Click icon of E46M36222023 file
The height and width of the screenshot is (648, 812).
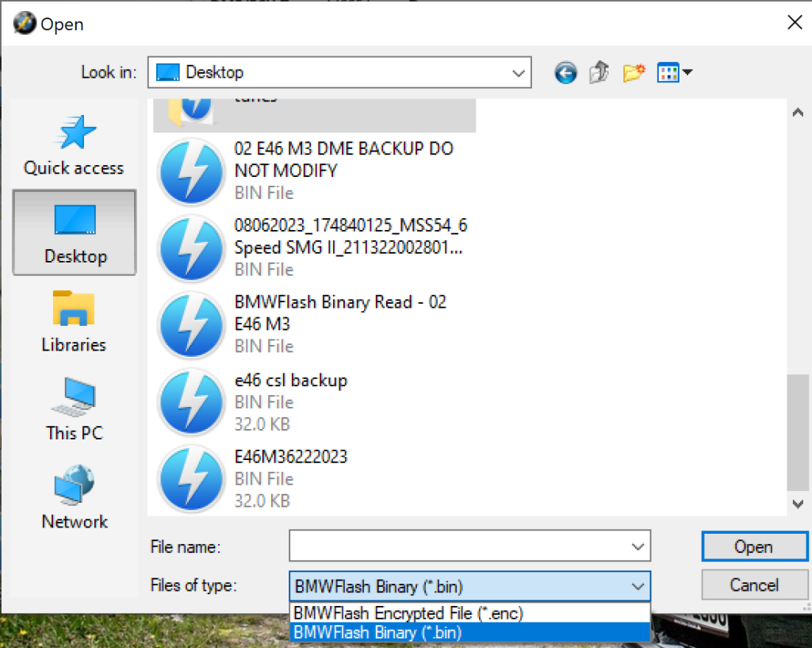tap(191, 478)
